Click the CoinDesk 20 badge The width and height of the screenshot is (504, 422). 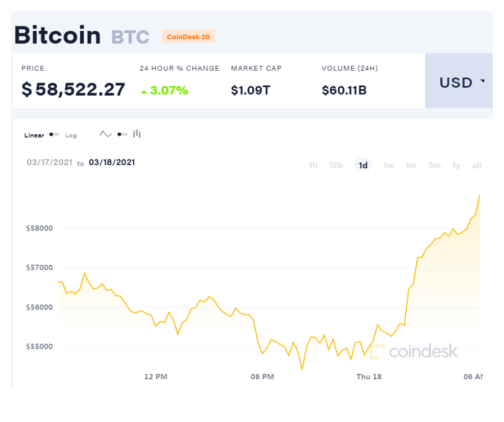click(x=188, y=37)
